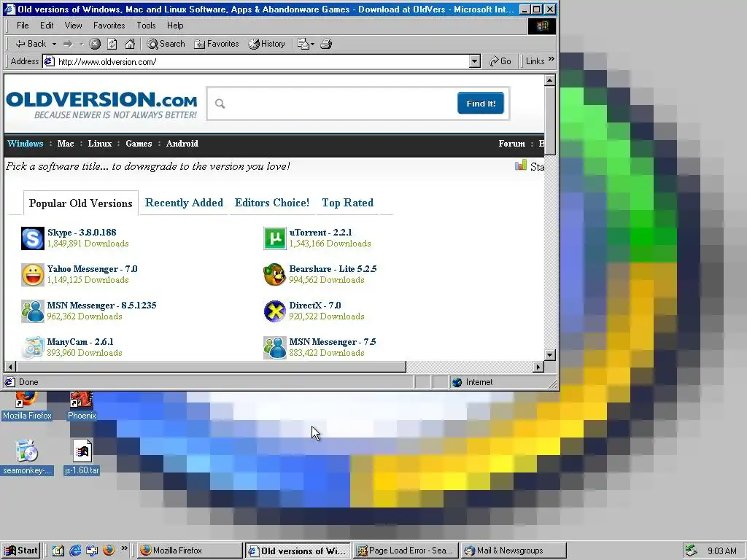The width and height of the screenshot is (747, 560).
Task: Select the Mac navigation link
Action: coord(65,144)
